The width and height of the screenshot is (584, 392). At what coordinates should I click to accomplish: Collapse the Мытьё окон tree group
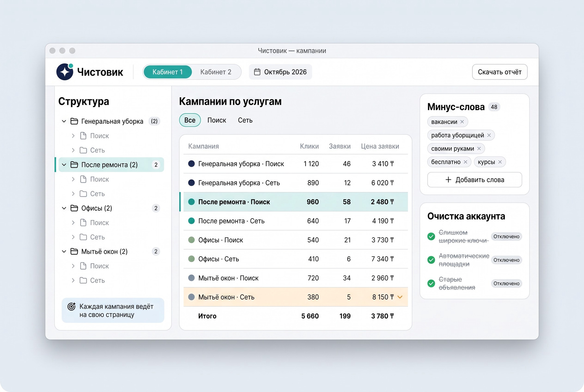64,251
